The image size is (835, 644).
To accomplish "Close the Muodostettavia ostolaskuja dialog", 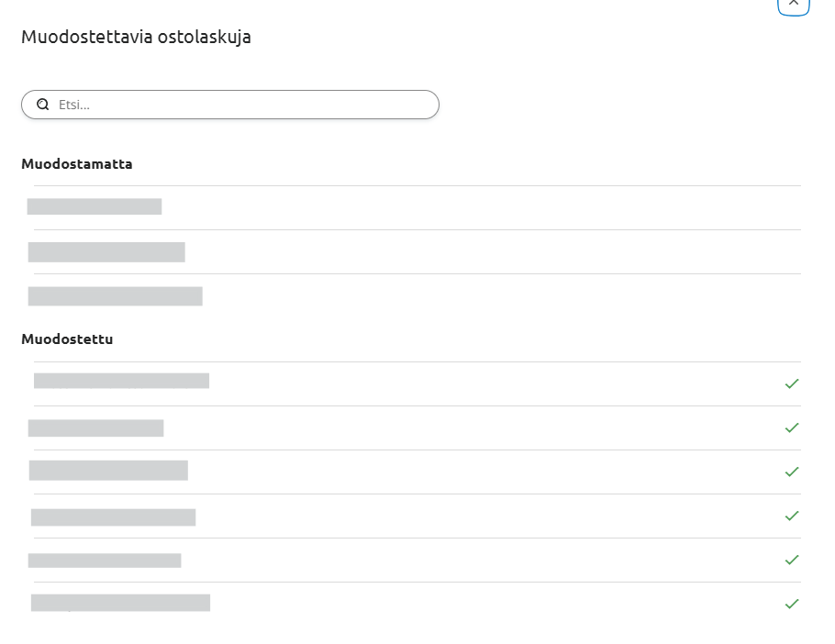I will tap(793, 5).
